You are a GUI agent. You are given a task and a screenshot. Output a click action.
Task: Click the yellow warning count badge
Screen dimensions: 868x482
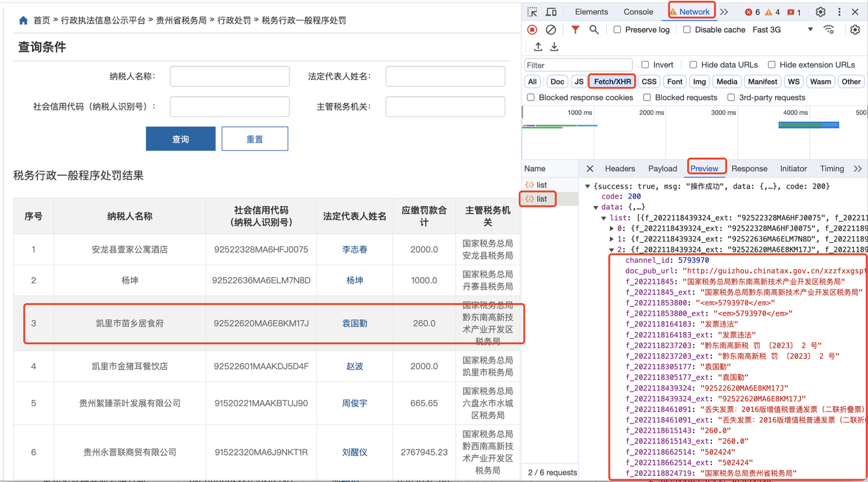772,12
